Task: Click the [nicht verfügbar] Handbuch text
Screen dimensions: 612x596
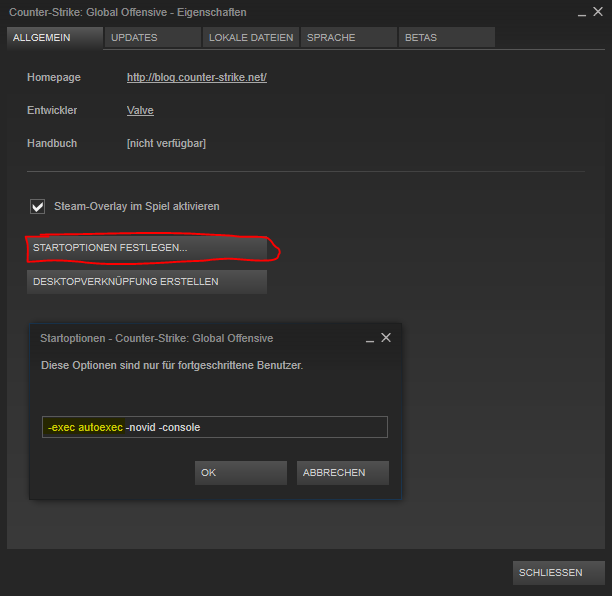Action: (166, 143)
